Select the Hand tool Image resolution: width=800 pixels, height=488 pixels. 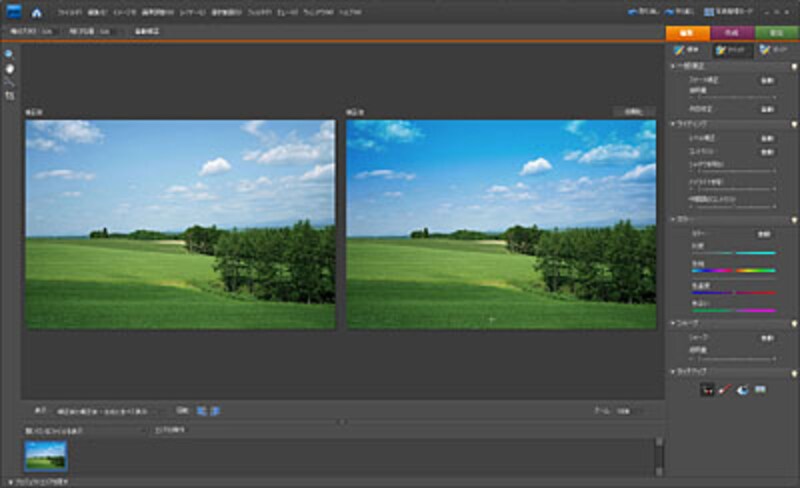9,67
